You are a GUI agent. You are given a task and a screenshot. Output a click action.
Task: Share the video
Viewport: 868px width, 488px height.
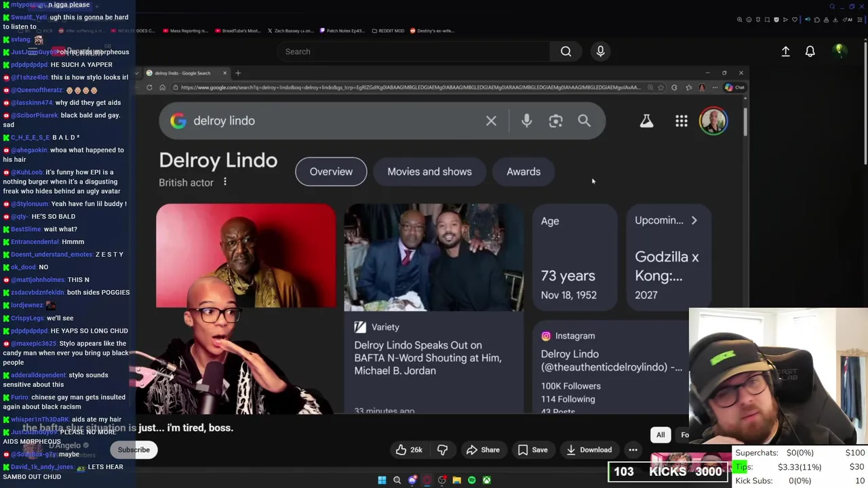pyautogui.click(x=483, y=449)
